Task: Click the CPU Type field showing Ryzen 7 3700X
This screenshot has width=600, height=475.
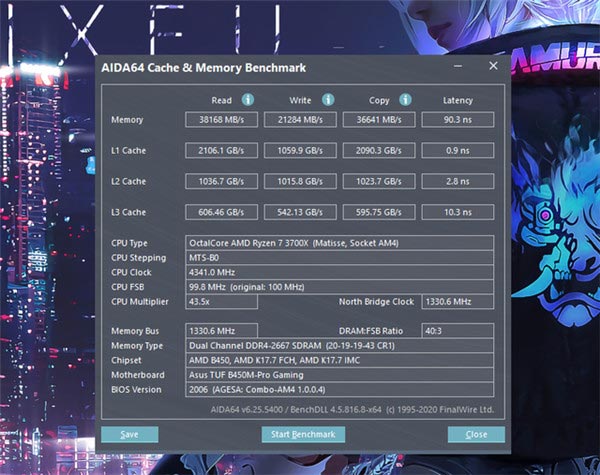Action: (x=339, y=243)
